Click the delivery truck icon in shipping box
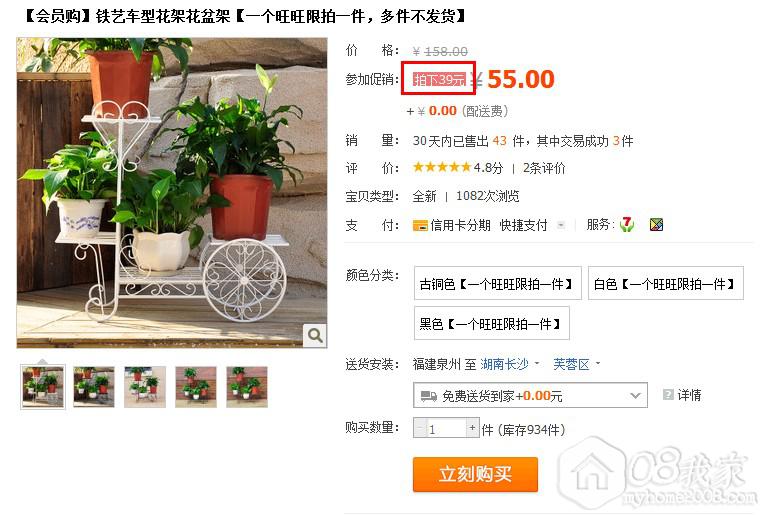 click(428, 396)
